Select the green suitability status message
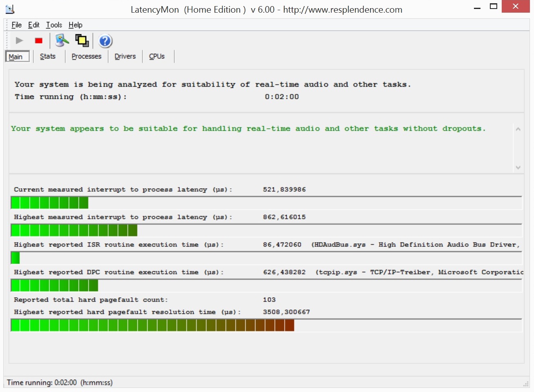 (x=248, y=129)
